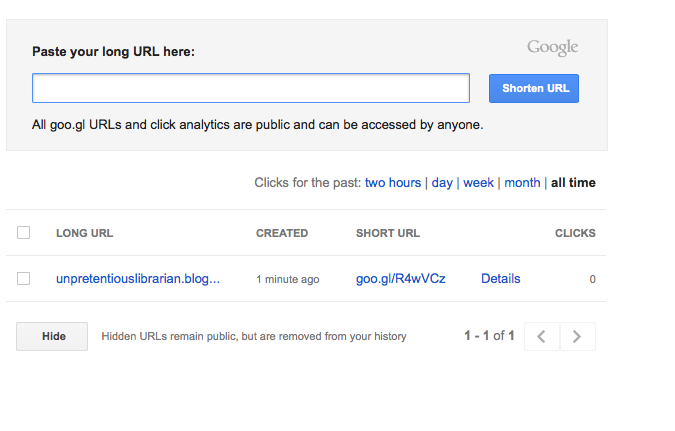Click the SHORT URL column header

[387, 233]
